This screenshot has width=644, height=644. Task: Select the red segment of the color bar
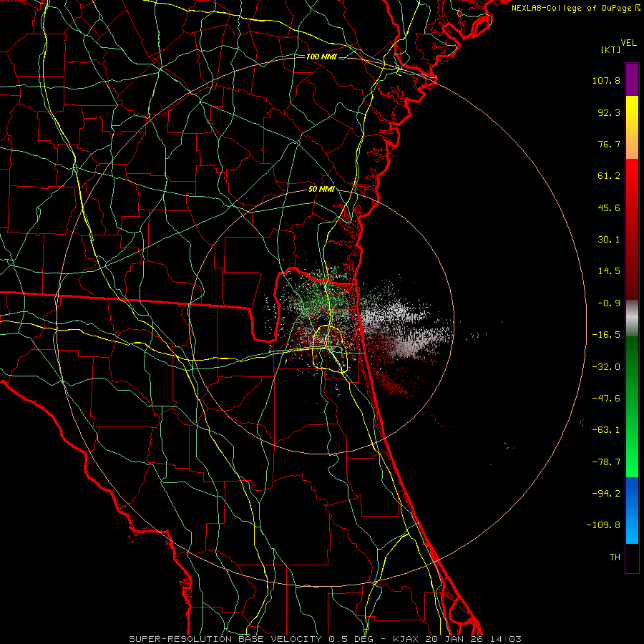[x=632, y=229]
